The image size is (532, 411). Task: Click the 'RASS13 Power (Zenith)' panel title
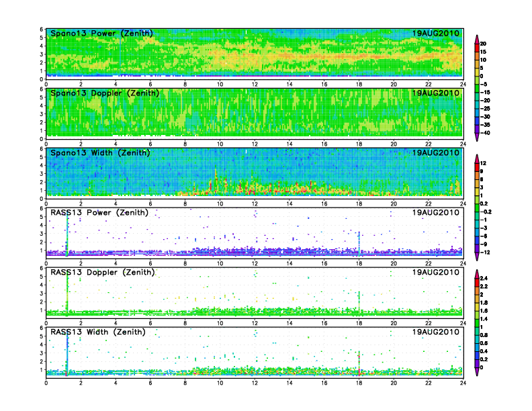point(99,212)
